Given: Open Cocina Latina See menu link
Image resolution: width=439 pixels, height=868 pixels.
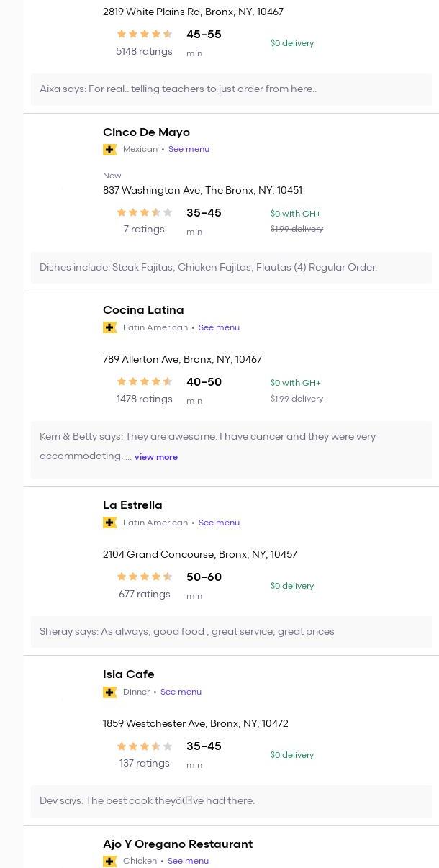Looking at the screenshot, I should pyautogui.click(x=219, y=327).
